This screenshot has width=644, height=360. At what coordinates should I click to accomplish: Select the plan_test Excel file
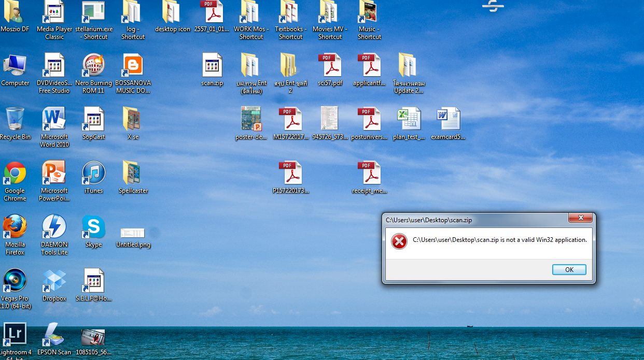click(x=409, y=119)
